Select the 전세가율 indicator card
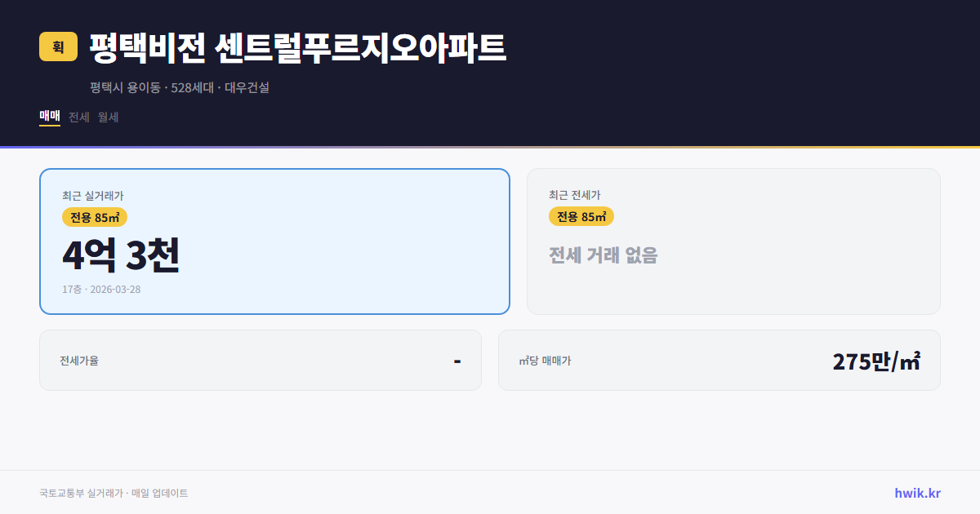The height and width of the screenshot is (514, 980). tap(260, 360)
